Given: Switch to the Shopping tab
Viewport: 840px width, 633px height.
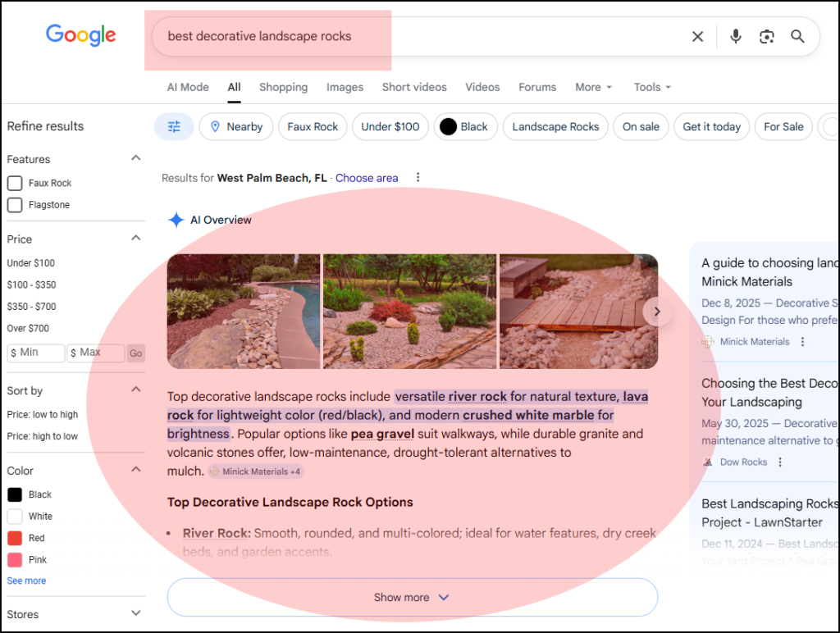Looking at the screenshot, I should point(283,87).
